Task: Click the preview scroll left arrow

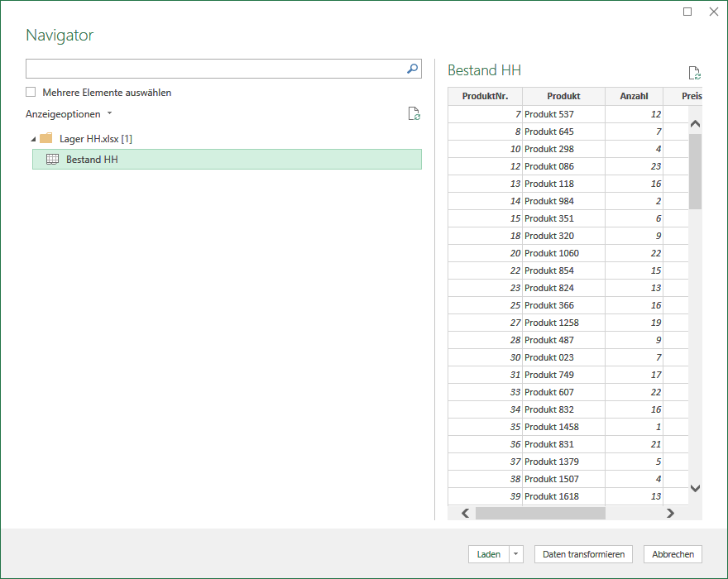Action: tap(465, 513)
